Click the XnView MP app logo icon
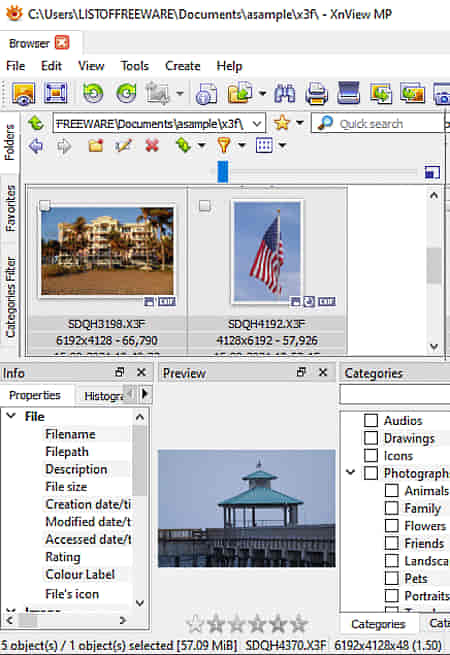 coord(14,14)
